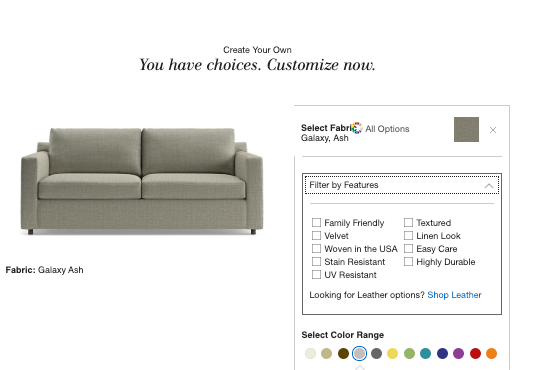Screen dimensions: 536x370
Task: Select the yellow color range swatch
Action: (x=392, y=353)
